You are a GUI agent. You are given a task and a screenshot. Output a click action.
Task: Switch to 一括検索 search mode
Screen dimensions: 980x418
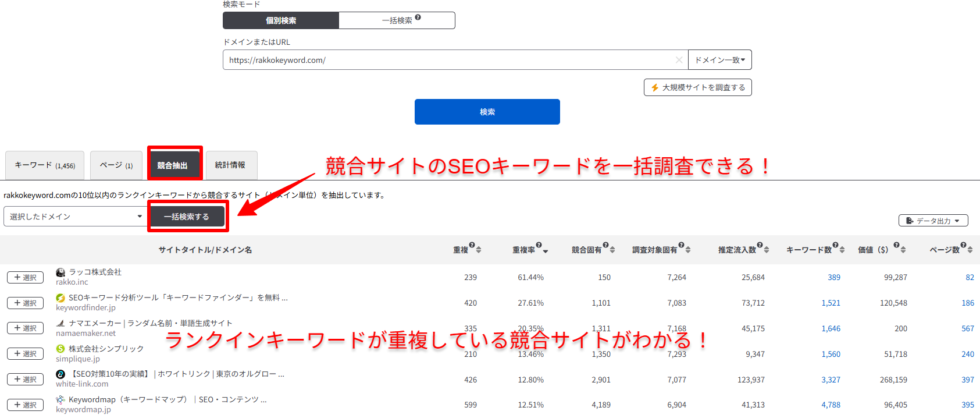pos(397,20)
